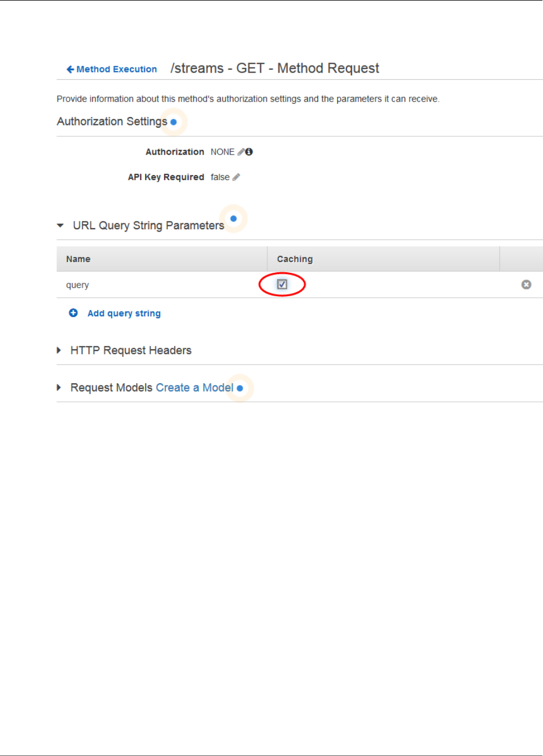Click the hint dot after Create a Model
Screen dimensions: 543x756
(x=240, y=388)
